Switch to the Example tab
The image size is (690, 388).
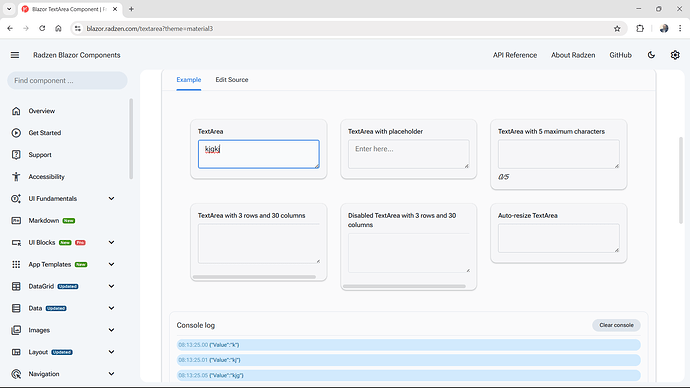tap(189, 80)
